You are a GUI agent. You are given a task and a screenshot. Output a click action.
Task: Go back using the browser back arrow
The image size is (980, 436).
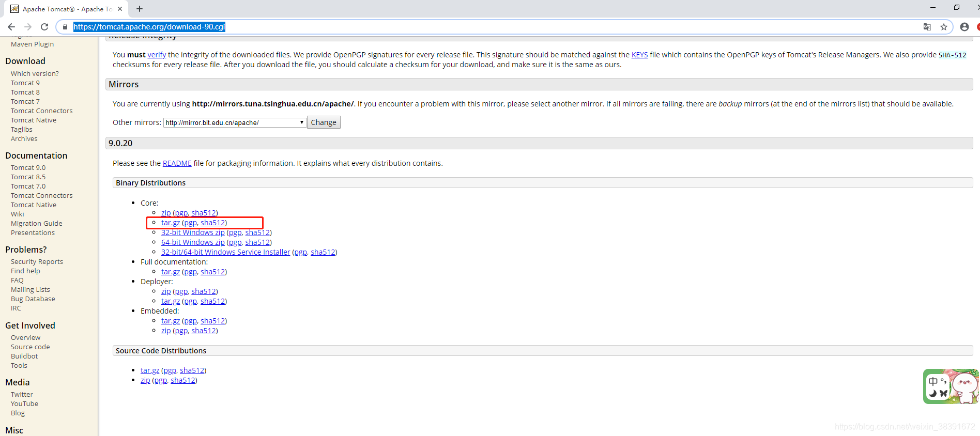pos(11,27)
